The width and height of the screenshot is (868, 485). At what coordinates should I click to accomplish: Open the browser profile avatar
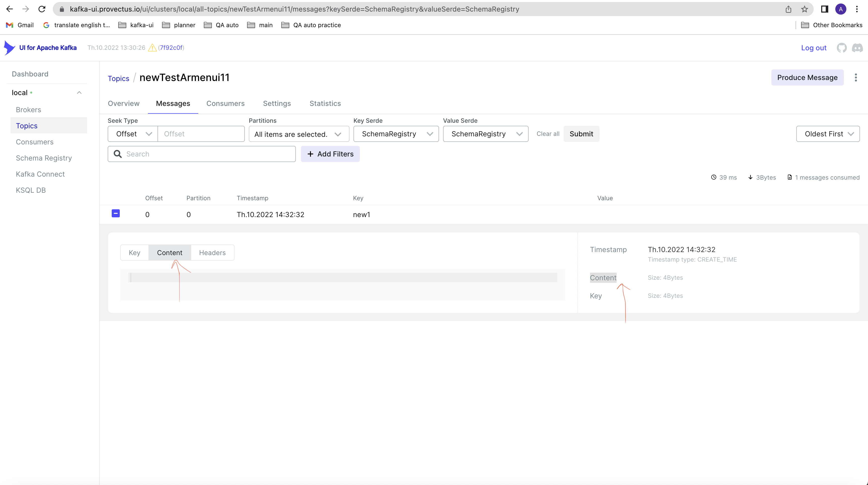click(841, 9)
